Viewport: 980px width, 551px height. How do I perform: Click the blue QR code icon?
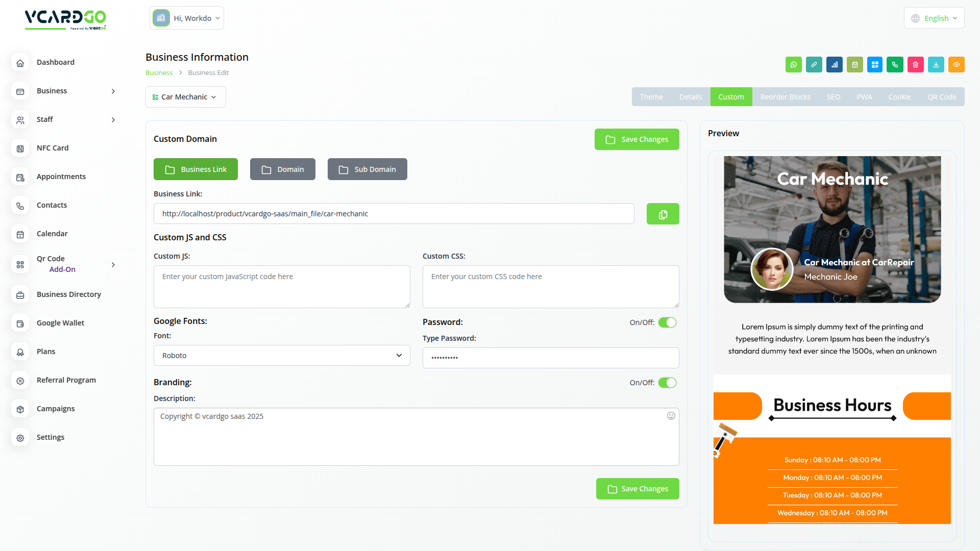(875, 65)
